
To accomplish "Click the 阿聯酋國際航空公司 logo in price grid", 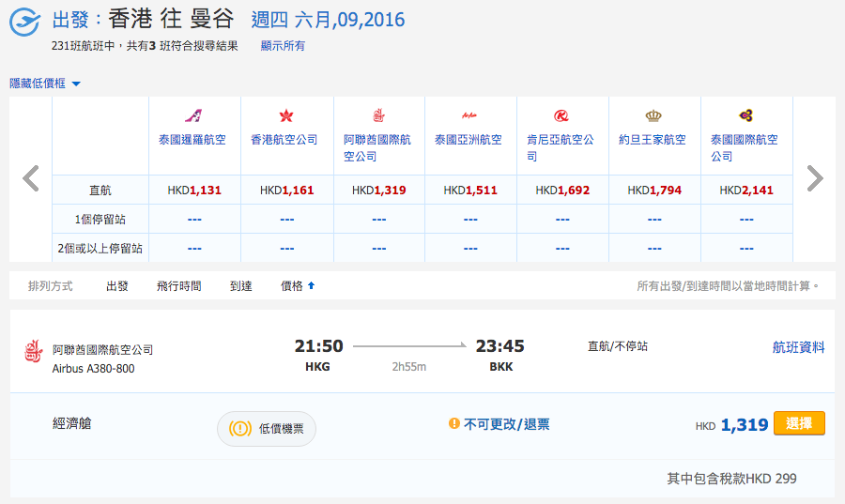I will (379, 115).
